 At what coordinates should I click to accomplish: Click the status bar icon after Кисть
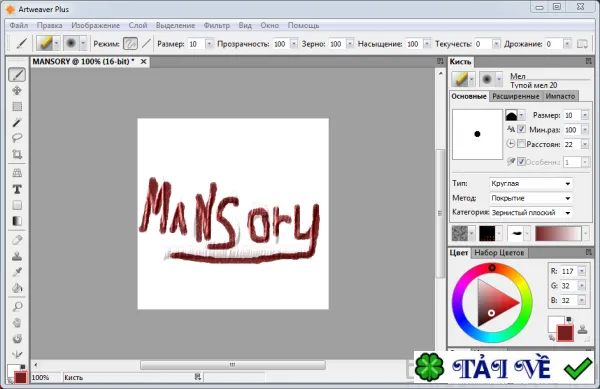click(x=197, y=377)
